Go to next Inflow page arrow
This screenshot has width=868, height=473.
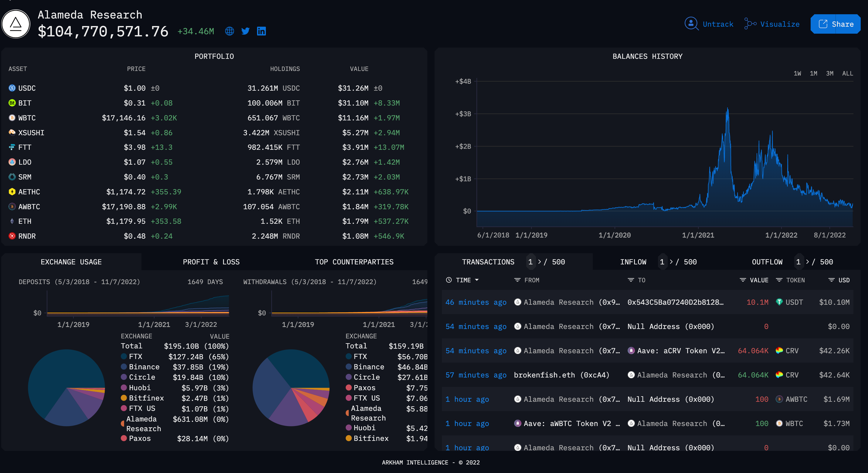(x=671, y=262)
